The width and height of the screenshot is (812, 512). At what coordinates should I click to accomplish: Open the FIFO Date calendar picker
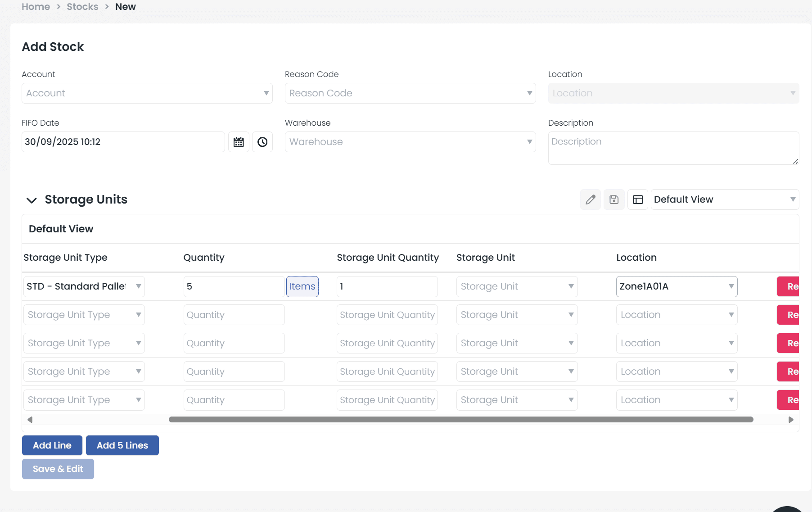tap(239, 142)
